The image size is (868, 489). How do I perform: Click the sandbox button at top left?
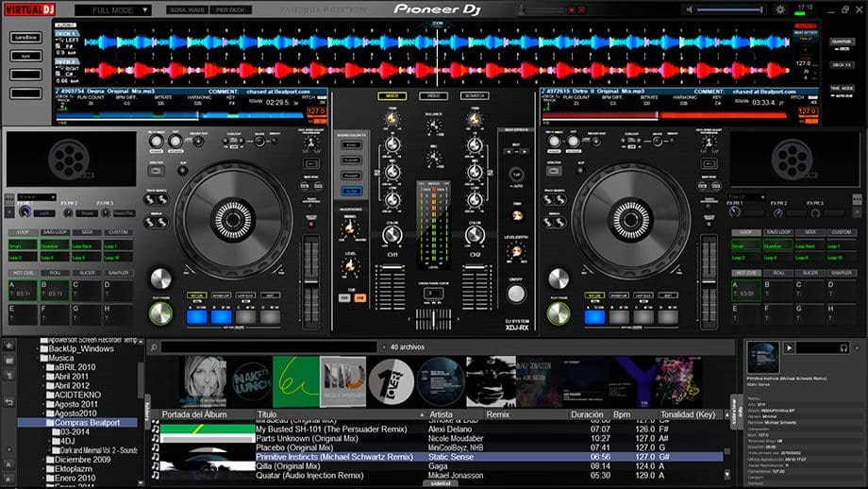[25, 38]
